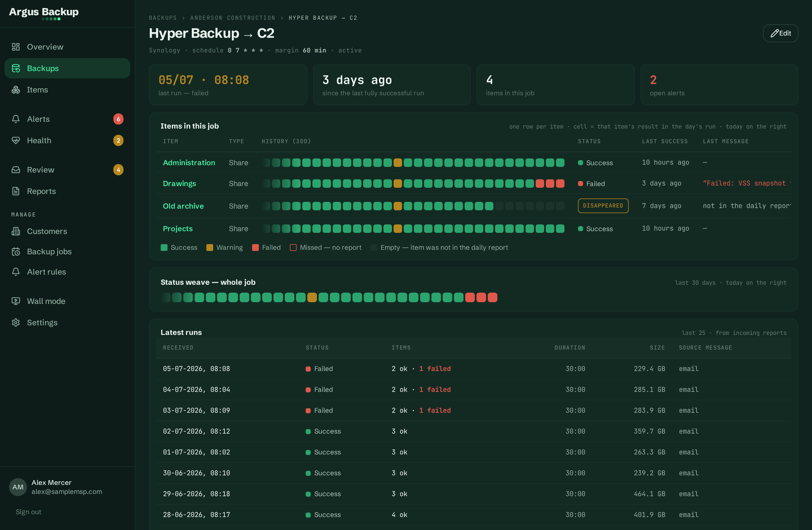Click the 28-06-2026, 08:17 received cell

pyautogui.click(x=197, y=515)
